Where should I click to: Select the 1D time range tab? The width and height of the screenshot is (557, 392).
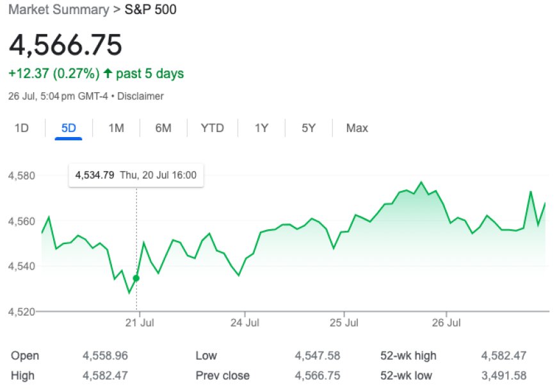tap(22, 127)
